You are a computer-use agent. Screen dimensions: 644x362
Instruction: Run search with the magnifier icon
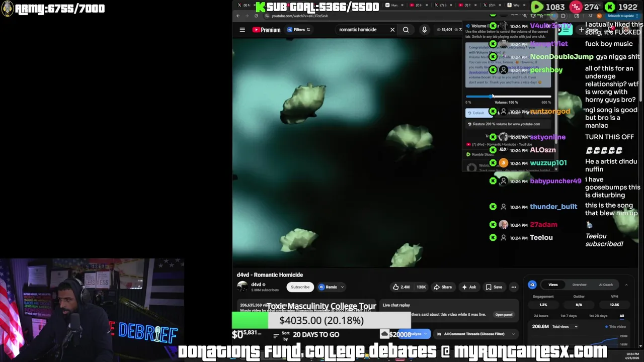point(406,30)
